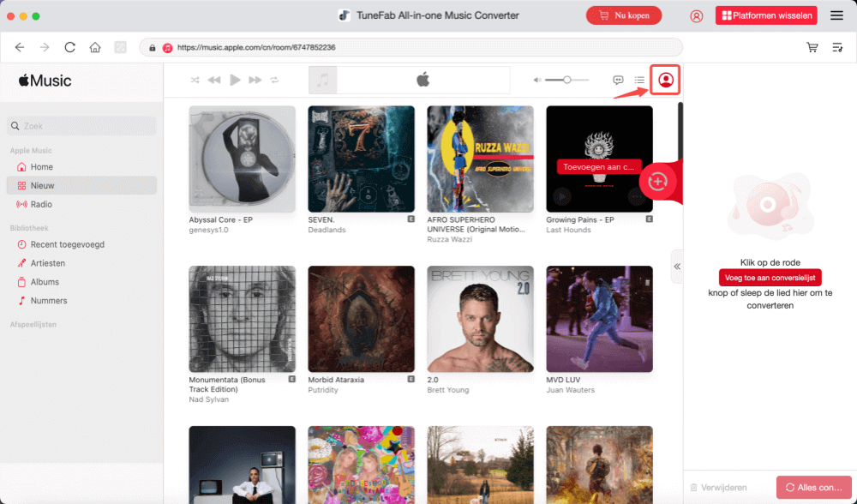Open the Apple Music account profile icon
The width and height of the screenshot is (857, 504).
(665, 80)
